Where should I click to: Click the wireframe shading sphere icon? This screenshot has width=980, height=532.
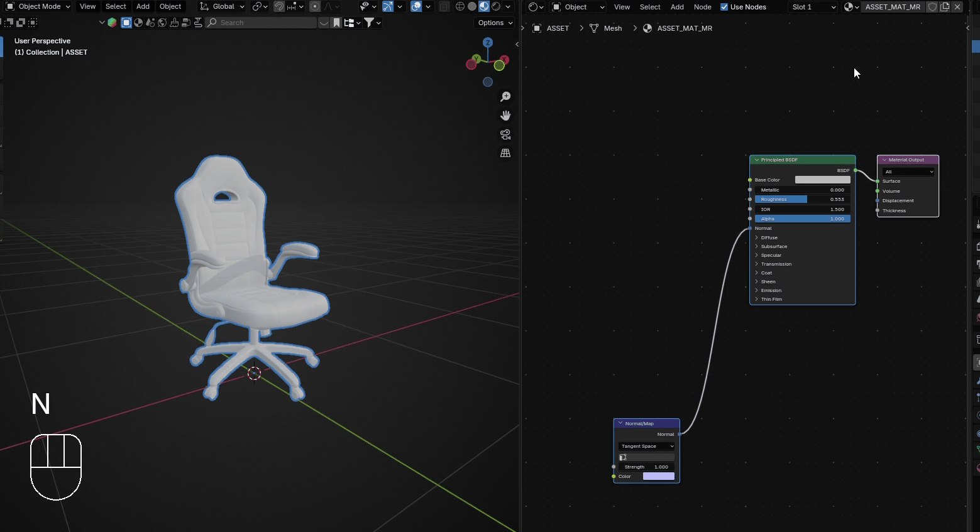pyautogui.click(x=460, y=6)
